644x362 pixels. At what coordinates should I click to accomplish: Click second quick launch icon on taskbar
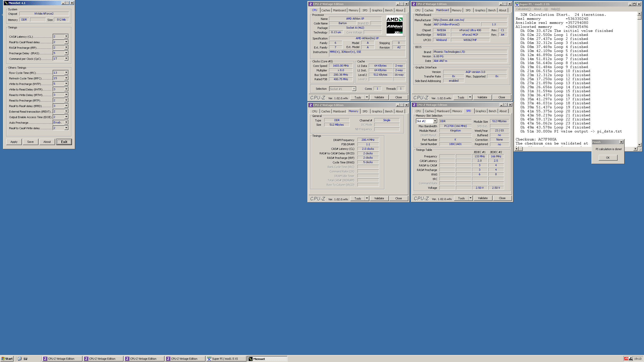25,359
